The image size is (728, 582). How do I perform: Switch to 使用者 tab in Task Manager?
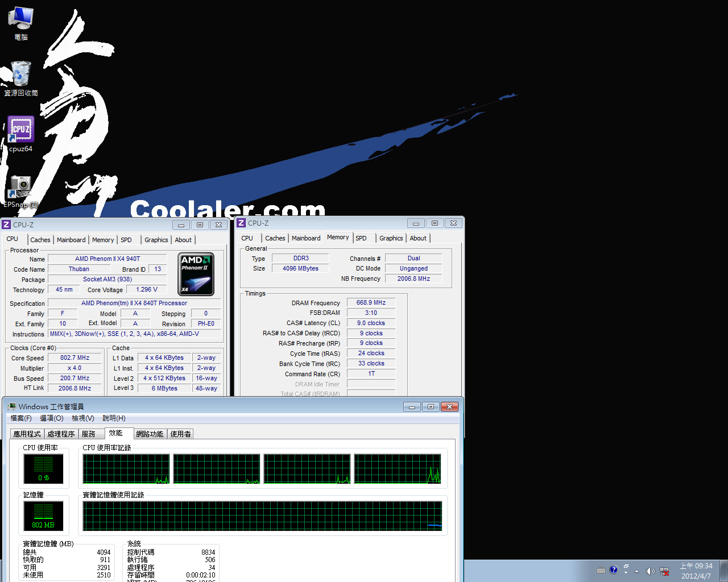181,434
